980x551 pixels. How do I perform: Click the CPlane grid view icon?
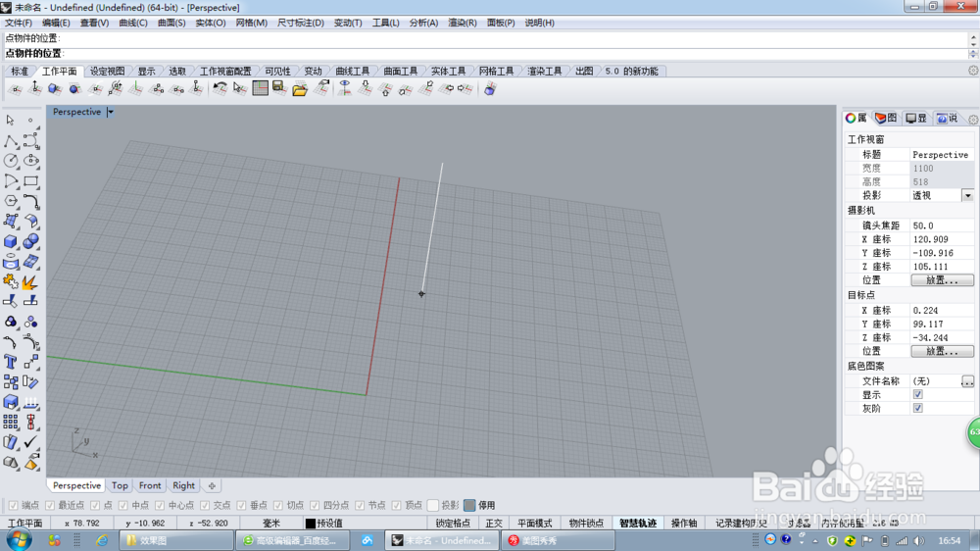[x=260, y=89]
